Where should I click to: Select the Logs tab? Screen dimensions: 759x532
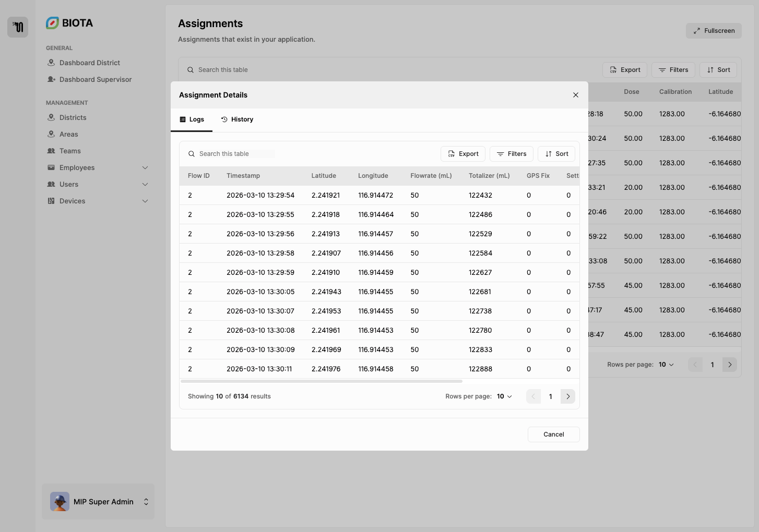(x=192, y=119)
